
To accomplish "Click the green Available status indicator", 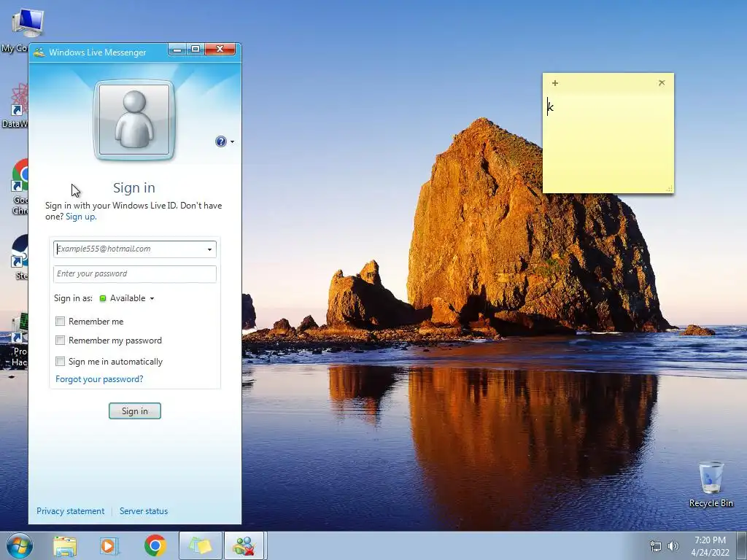I will click(x=102, y=298).
